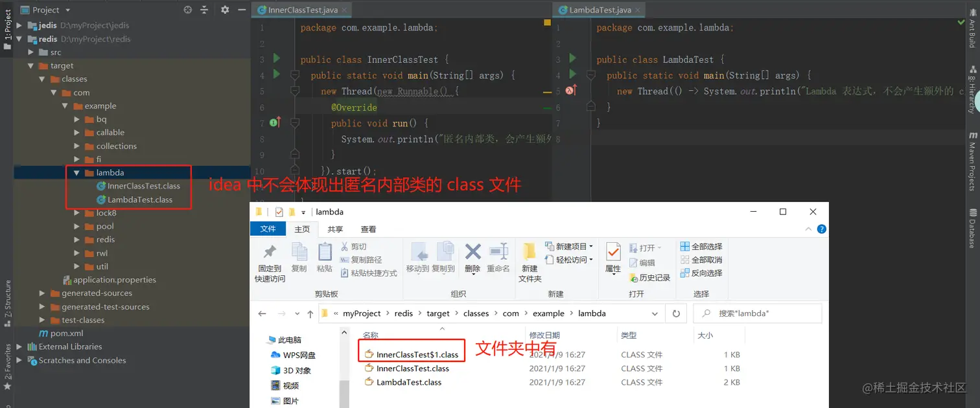This screenshot has width=980, height=408.
Task: Expand the callable folder
Action: pyautogui.click(x=77, y=132)
